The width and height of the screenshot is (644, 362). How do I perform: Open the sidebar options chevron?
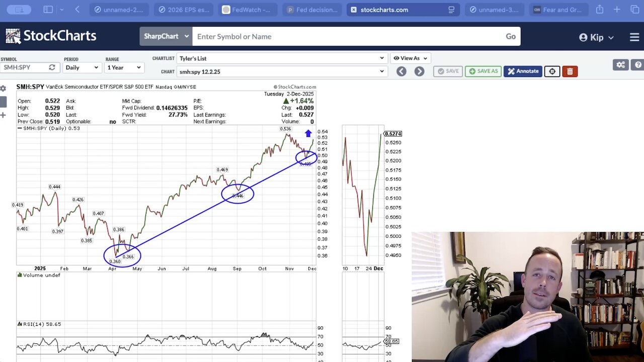(62, 10)
